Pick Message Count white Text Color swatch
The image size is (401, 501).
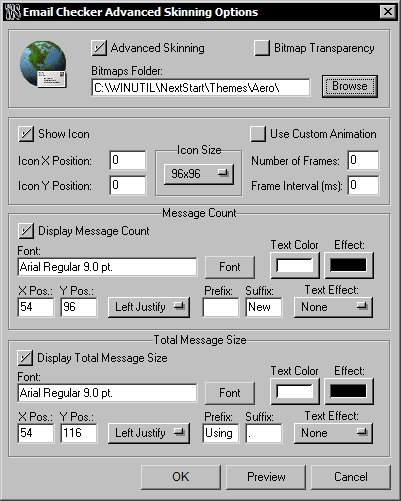295,265
